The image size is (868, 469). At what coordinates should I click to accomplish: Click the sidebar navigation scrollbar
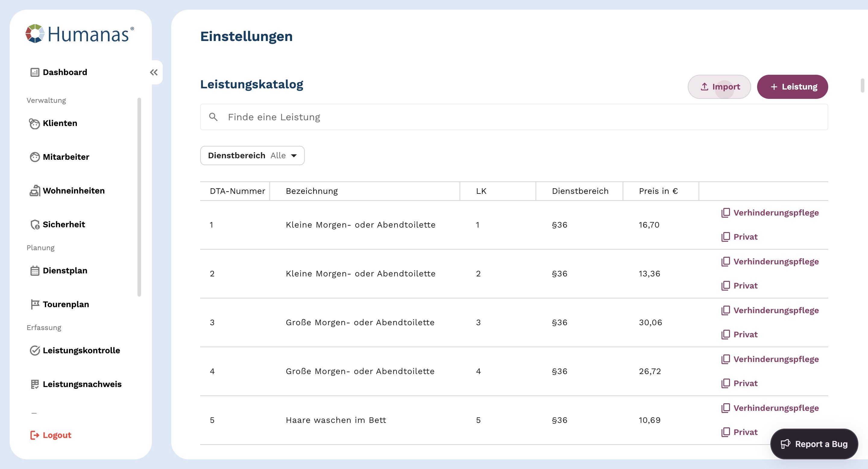point(139,197)
